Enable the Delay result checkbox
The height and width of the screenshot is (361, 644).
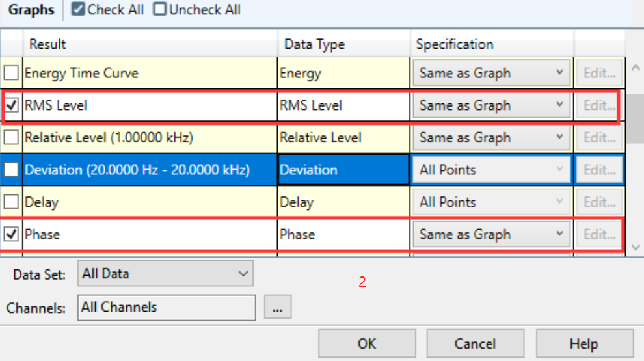tap(11, 202)
